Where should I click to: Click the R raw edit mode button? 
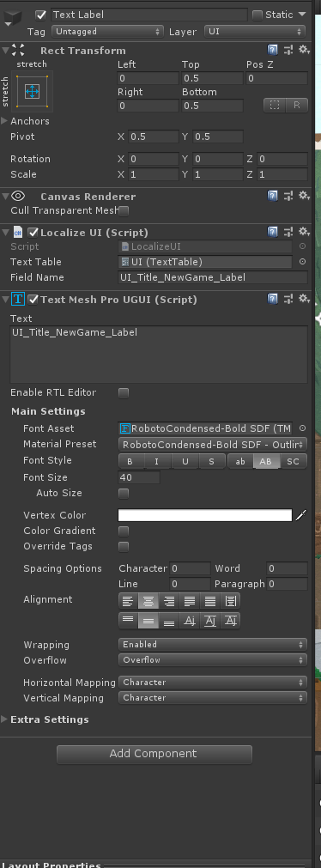297,106
